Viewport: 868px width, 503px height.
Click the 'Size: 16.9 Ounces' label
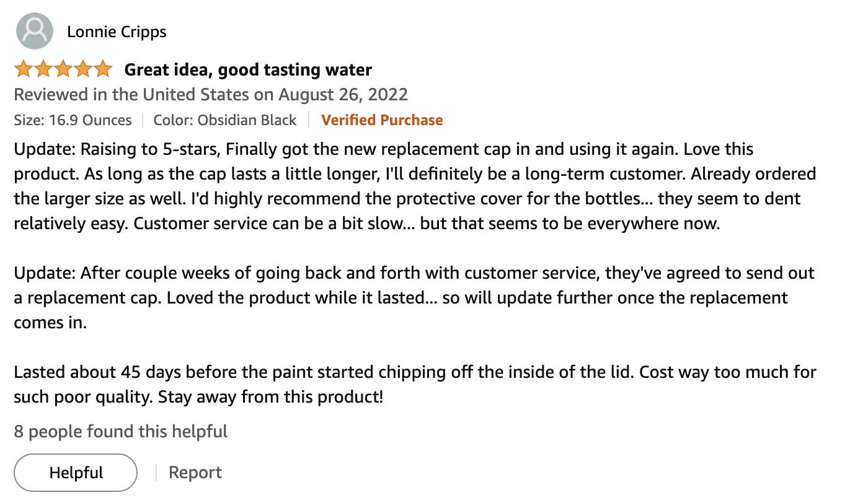(x=73, y=120)
